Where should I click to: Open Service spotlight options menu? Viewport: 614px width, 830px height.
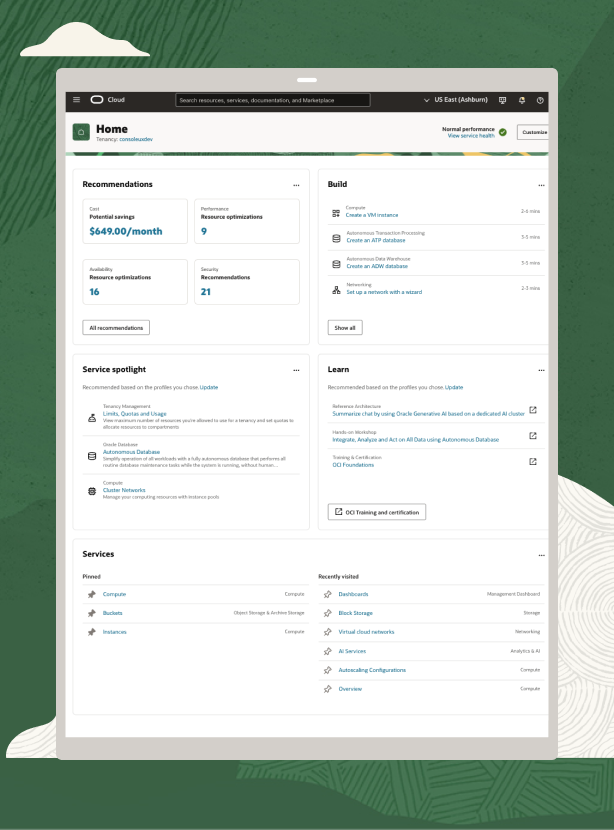(x=296, y=371)
